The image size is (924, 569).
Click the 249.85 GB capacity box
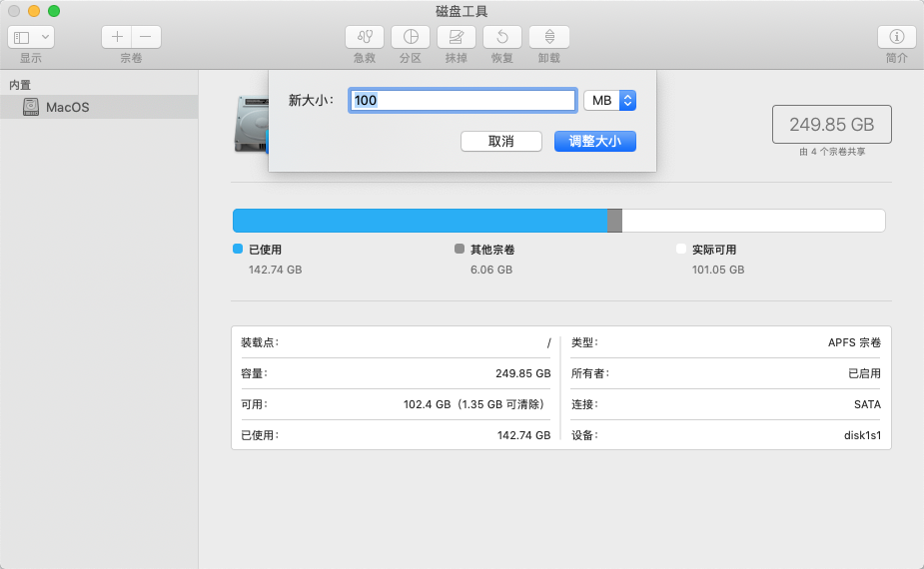coord(831,125)
